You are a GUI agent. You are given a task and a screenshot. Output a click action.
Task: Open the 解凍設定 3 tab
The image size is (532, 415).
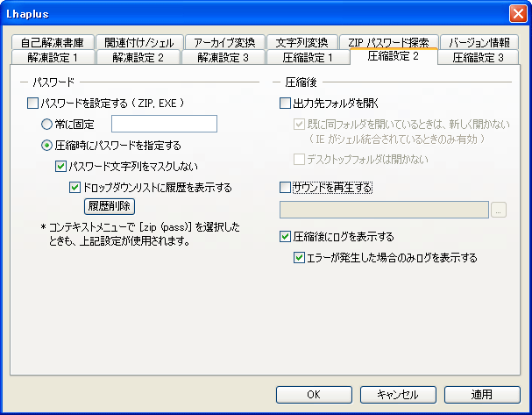[x=223, y=57]
